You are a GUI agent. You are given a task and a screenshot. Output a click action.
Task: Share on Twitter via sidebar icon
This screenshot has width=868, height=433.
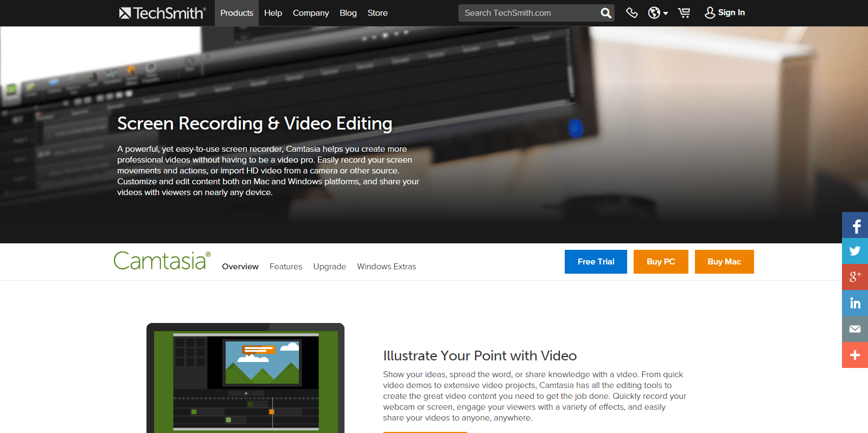[x=855, y=251]
